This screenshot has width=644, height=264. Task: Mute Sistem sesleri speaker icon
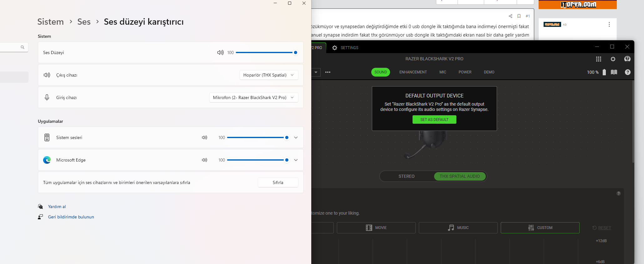click(x=205, y=137)
